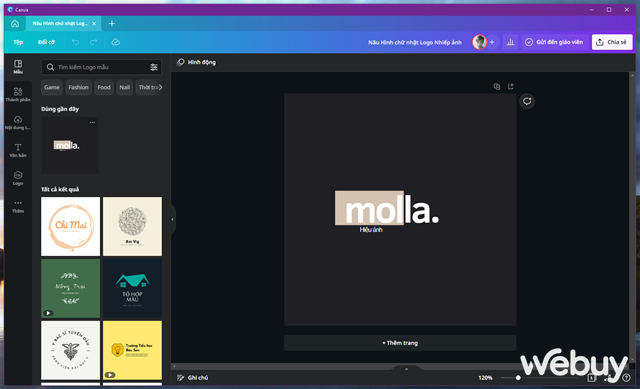640x389 pixels.
Task: Open the recently used molla template thumbnail
Action: coord(70,146)
